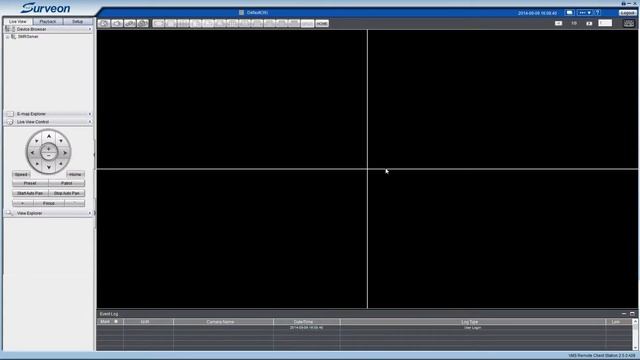Screen dimensions: 640x360
Task: Tilt the camera down with the PTZ down arrow
Action: [49, 167]
